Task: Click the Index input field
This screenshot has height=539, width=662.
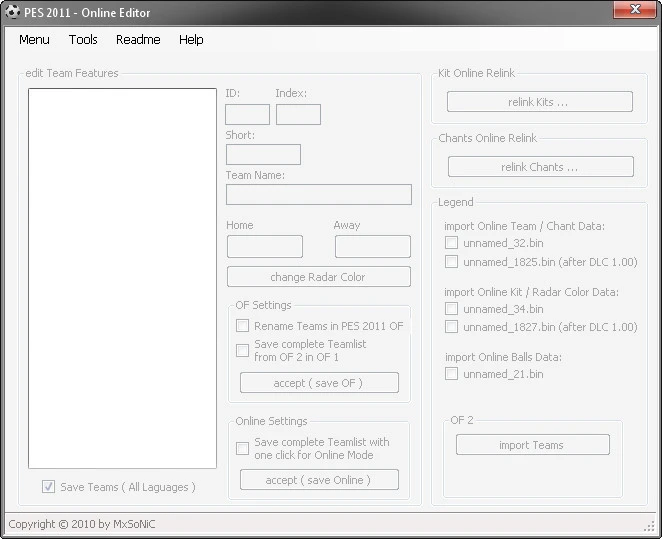Action: [298, 114]
